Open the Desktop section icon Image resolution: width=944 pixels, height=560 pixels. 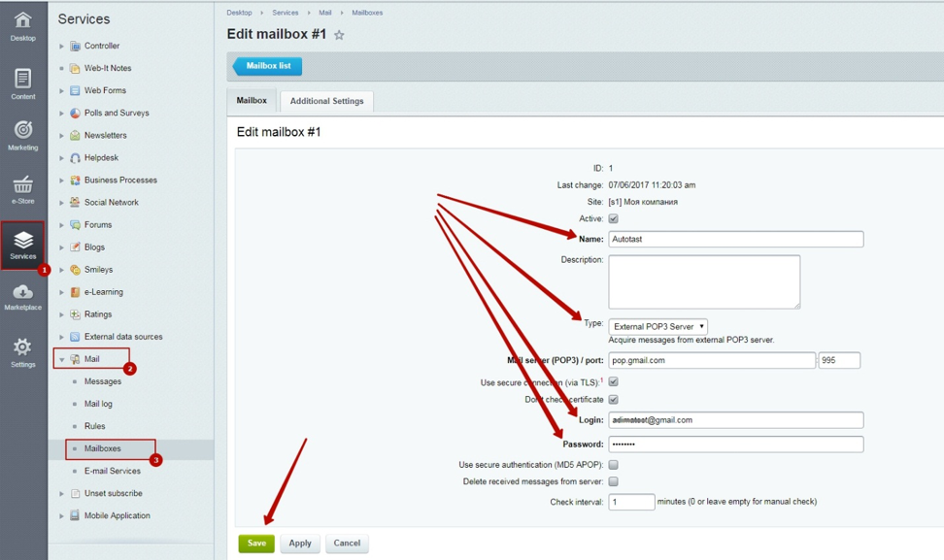pos(23,19)
